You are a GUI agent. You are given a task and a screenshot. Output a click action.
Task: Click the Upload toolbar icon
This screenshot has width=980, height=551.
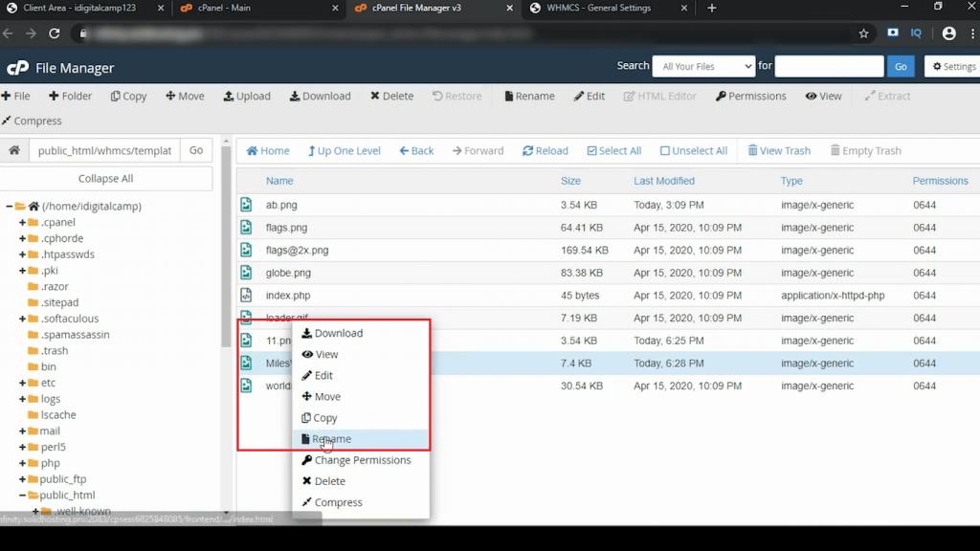click(x=229, y=97)
